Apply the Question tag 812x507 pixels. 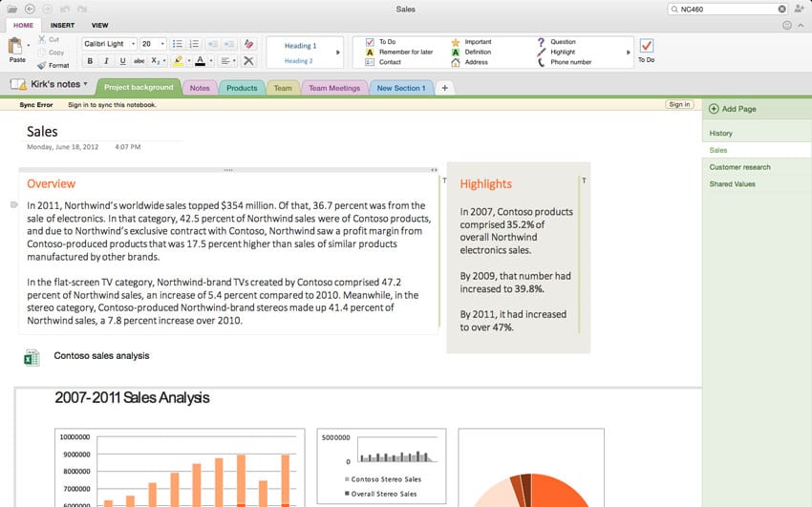point(557,42)
